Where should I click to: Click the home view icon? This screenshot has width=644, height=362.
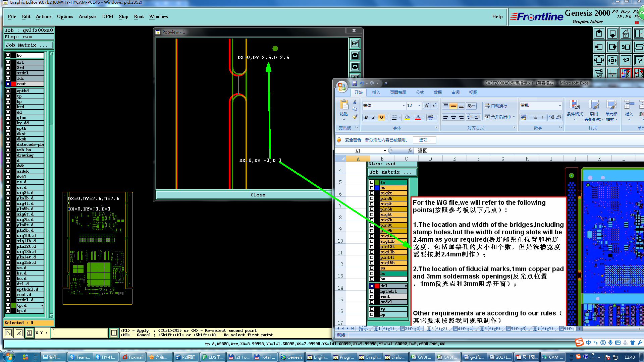(x=626, y=34)
